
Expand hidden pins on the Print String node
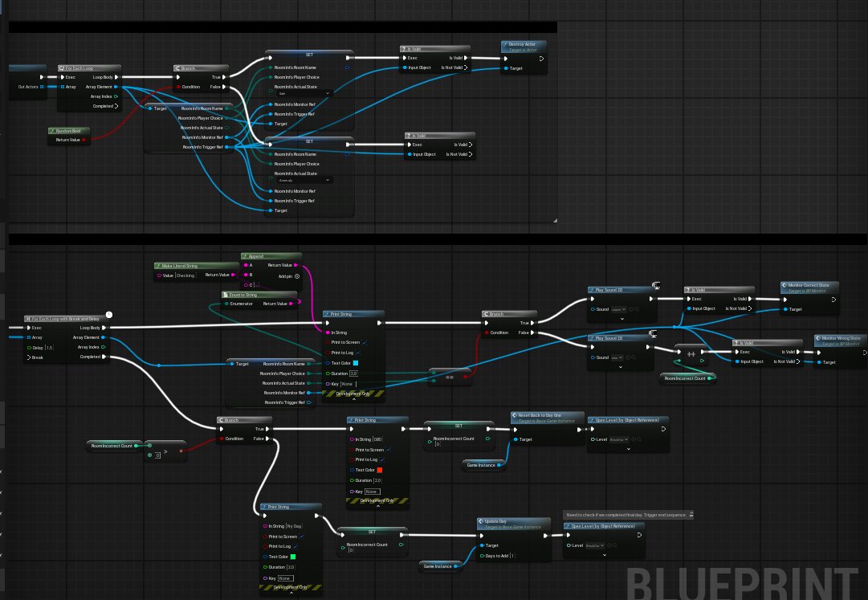pos(354,398)
